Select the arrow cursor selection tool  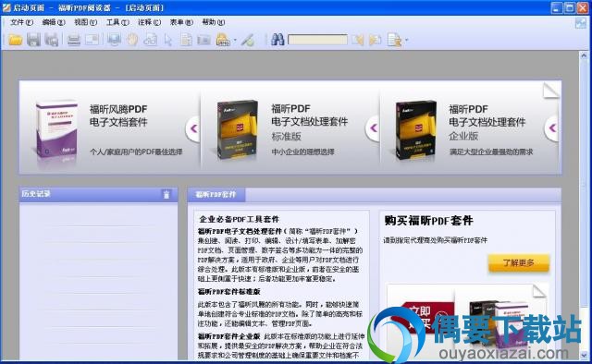[168, 40]
